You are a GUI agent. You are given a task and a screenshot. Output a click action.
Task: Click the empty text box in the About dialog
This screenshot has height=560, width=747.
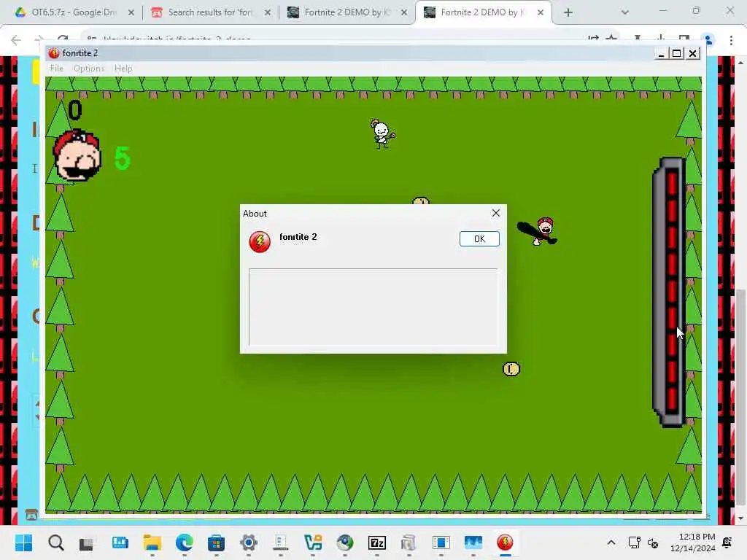[x=373, y=307]
